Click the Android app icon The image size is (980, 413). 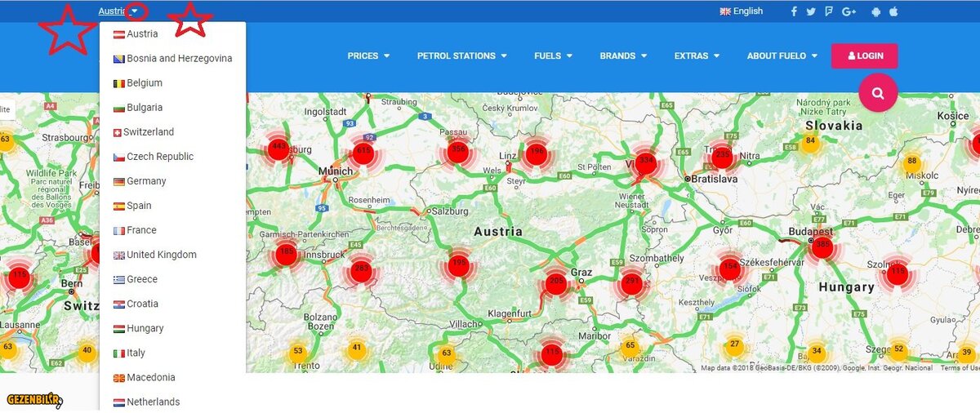(875, 11)
